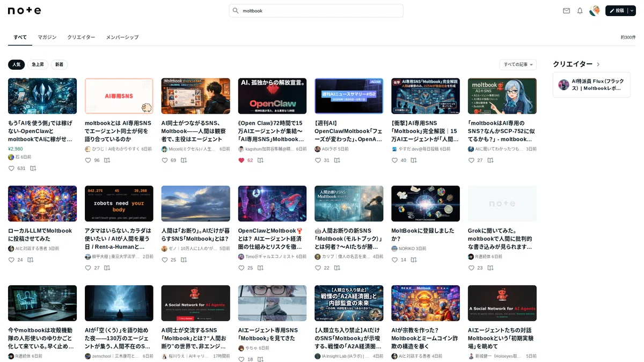
Task: Open notifications with the bell icon
Action: click(580, 11)
